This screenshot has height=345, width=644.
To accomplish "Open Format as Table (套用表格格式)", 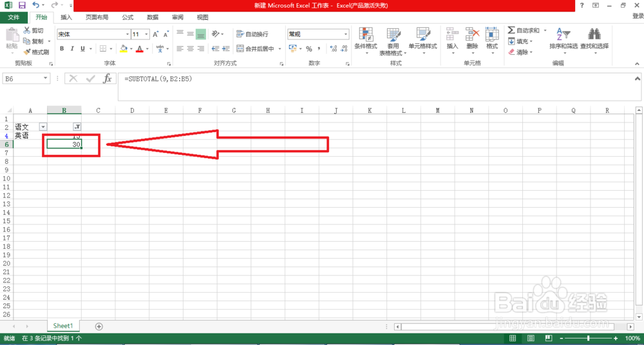I will pyautogui.click(x=393, y=41).
